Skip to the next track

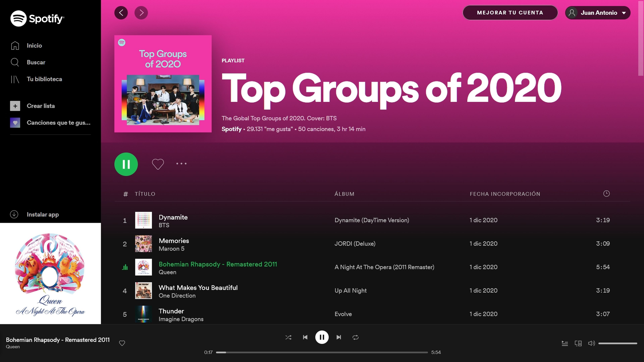click(x=339, y=337)
